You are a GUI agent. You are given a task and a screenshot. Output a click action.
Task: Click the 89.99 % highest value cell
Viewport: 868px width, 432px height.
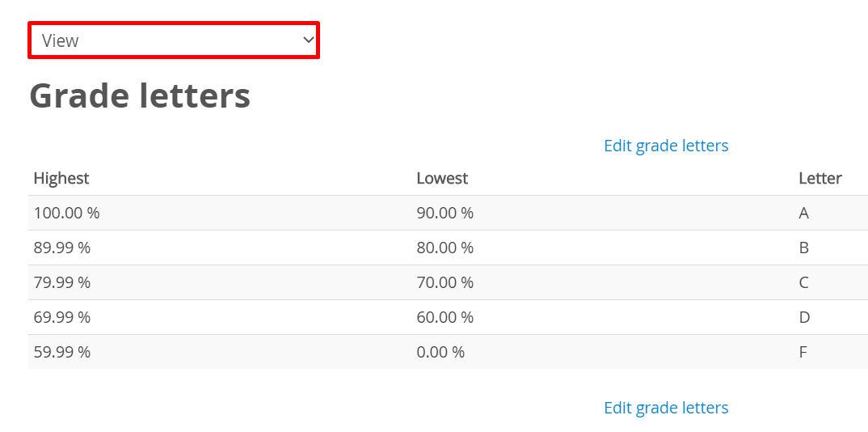pos(62,248)
